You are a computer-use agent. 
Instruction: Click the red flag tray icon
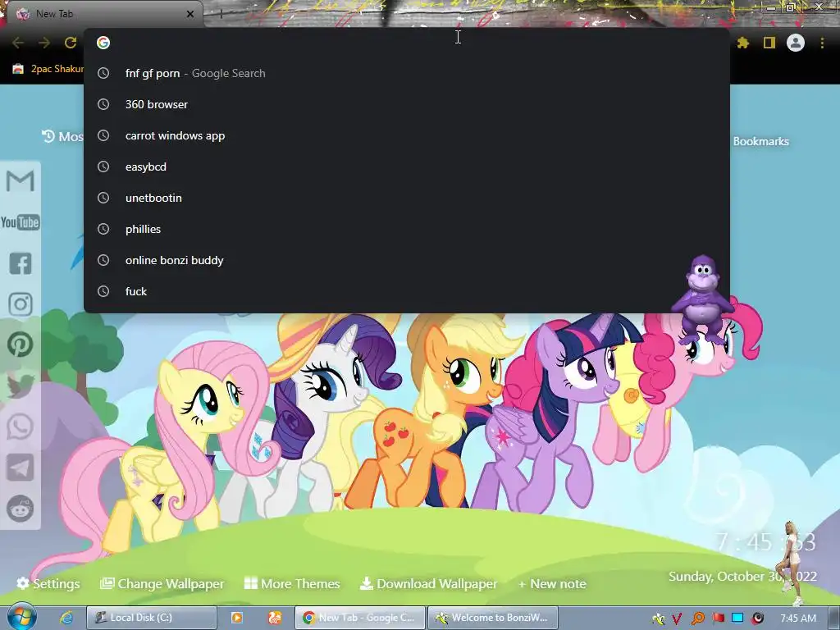(x=719, y=619)
